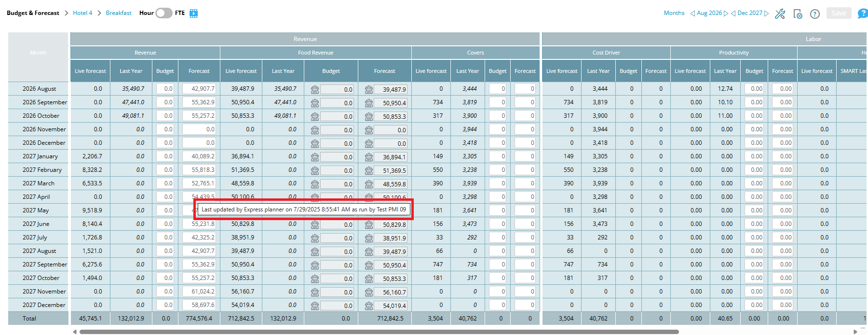Click the Food Revenue column group header
Image resolution: width=868 pixels, height=335 pixels.
[315, 53]
